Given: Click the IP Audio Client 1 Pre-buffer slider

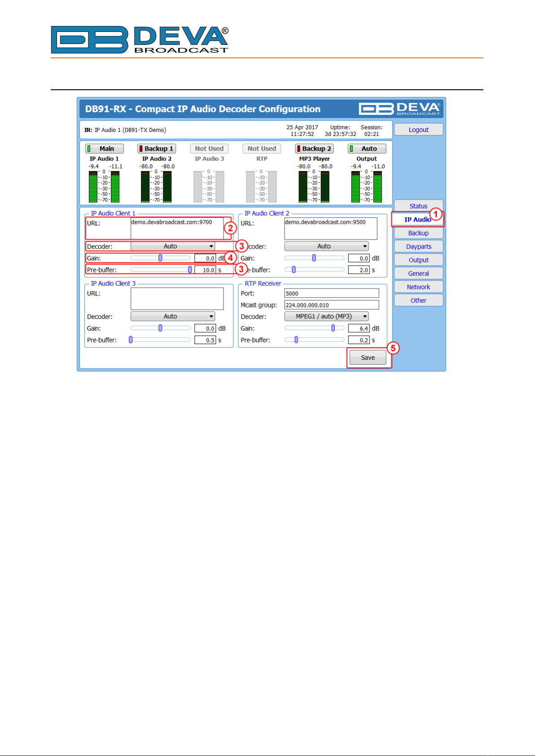Looking at the screenshot, I should (161, 270).
